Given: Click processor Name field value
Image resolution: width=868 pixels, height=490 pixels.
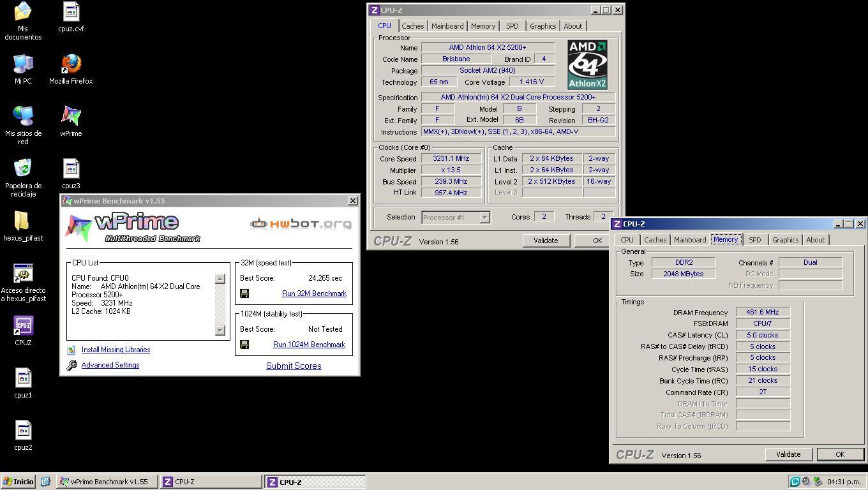Looking at the screenshot, I should 488,47.
